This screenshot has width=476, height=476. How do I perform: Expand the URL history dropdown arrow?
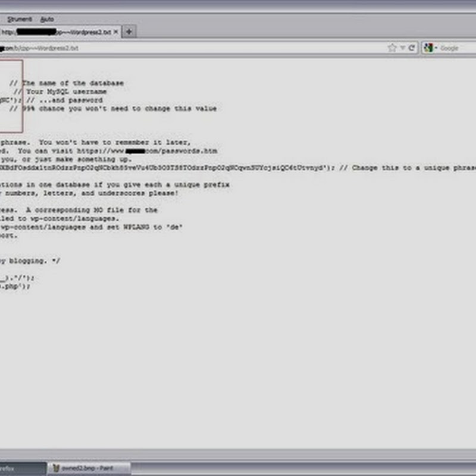(403, 48)
